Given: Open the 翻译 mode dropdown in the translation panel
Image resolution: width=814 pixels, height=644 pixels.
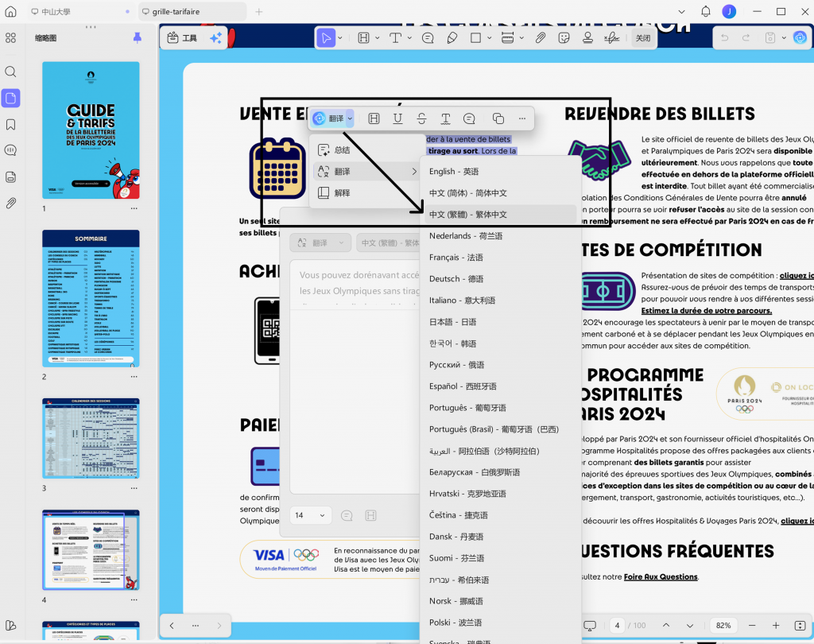Looking at the screenshot, I should (320, 243).
